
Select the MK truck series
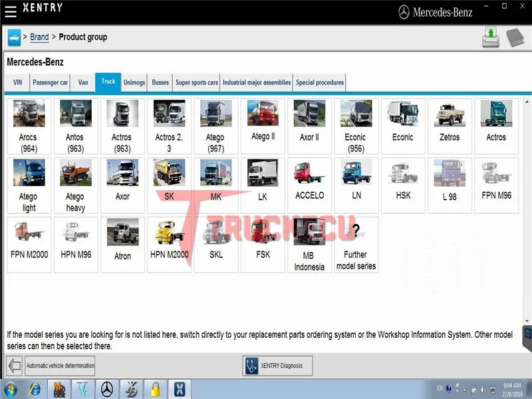(215, 186)
